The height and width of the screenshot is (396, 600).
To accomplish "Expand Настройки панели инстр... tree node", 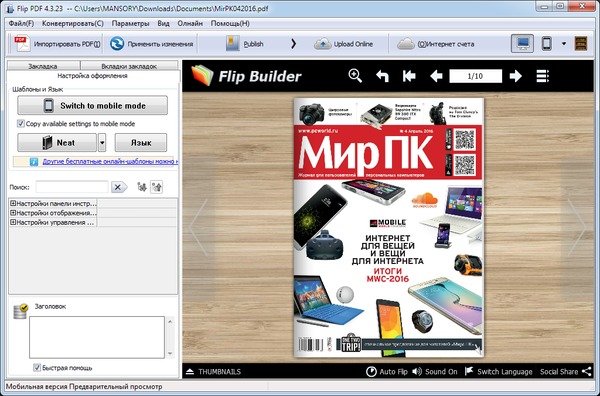I will pos(13,203).
